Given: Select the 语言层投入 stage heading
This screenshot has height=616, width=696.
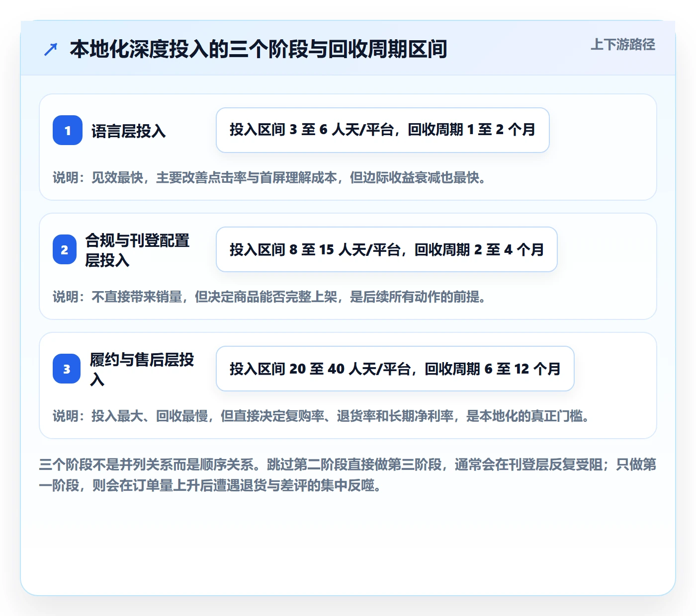Looking at the screenshot, I should pos(129,131).
